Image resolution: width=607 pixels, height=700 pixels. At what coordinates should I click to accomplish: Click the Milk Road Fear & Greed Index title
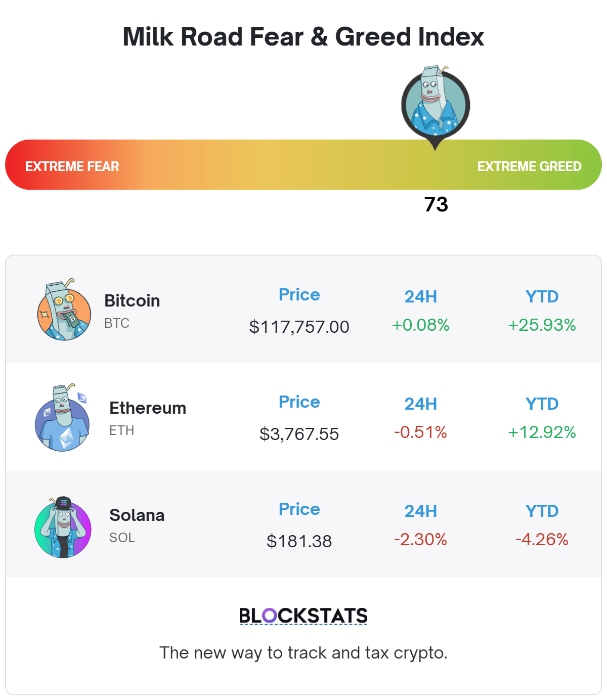pyautogui.click(x=303, y=37)
